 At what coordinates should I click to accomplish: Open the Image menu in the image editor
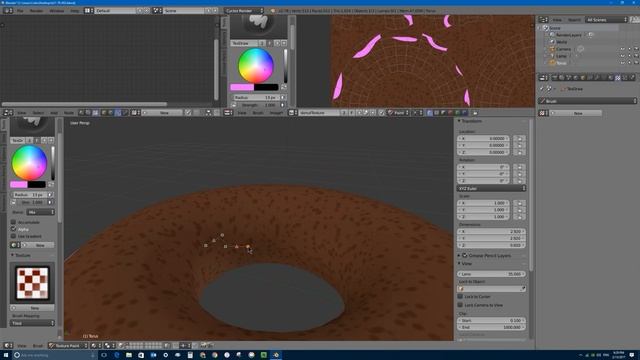[x=276, y=113]
